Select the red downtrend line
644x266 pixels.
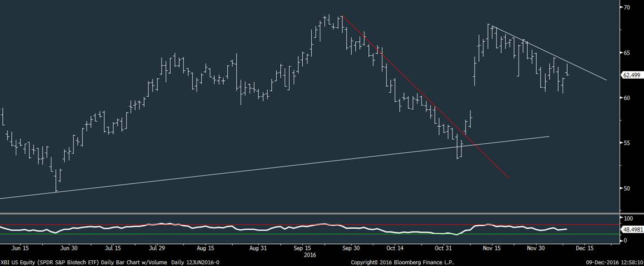426,97
